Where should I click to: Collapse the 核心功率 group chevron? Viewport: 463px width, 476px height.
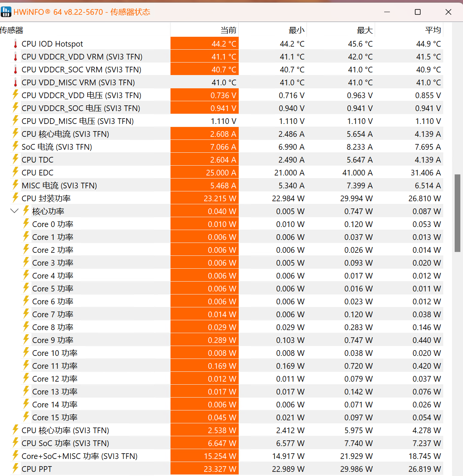tap(14, 211)
